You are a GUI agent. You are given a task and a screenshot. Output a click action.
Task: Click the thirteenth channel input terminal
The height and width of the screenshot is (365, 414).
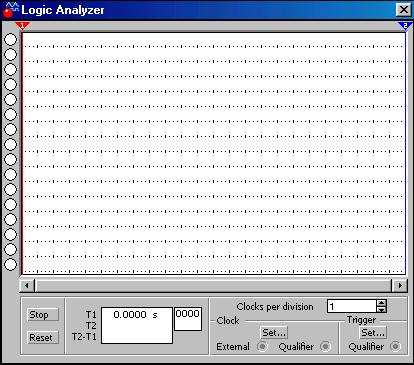click(x=10, y=219)
